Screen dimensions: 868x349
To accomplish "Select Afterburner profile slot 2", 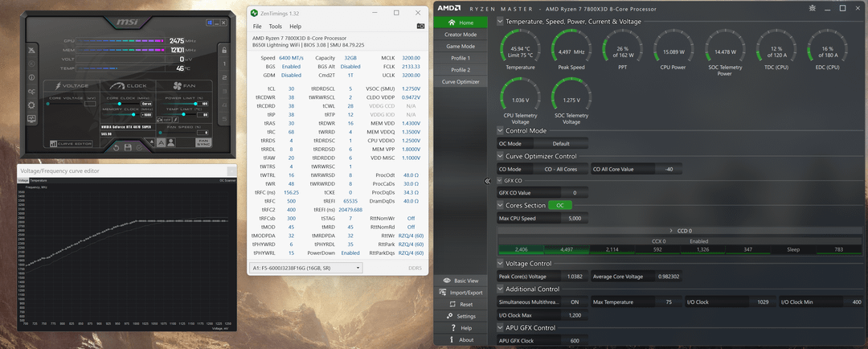I will [224, 77].
